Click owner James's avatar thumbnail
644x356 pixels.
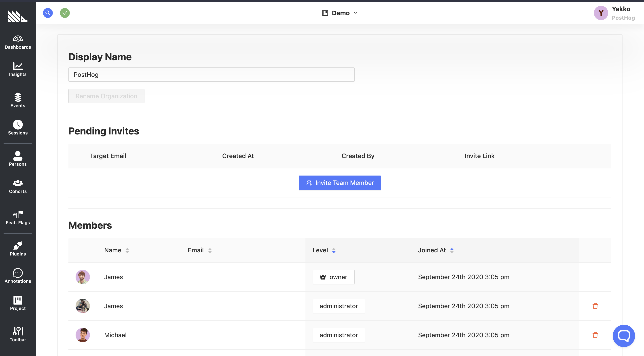point(83,277)
